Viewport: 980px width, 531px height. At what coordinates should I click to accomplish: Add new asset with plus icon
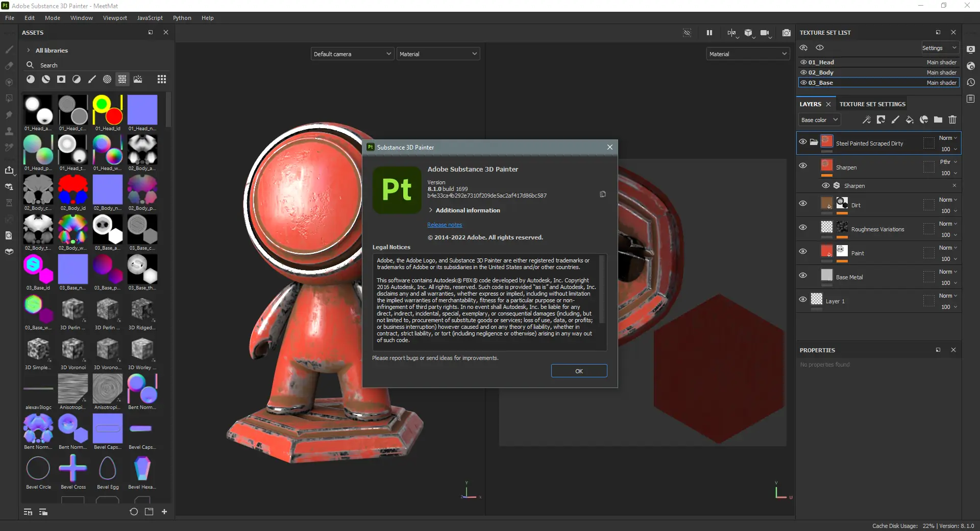pos(164,512)
